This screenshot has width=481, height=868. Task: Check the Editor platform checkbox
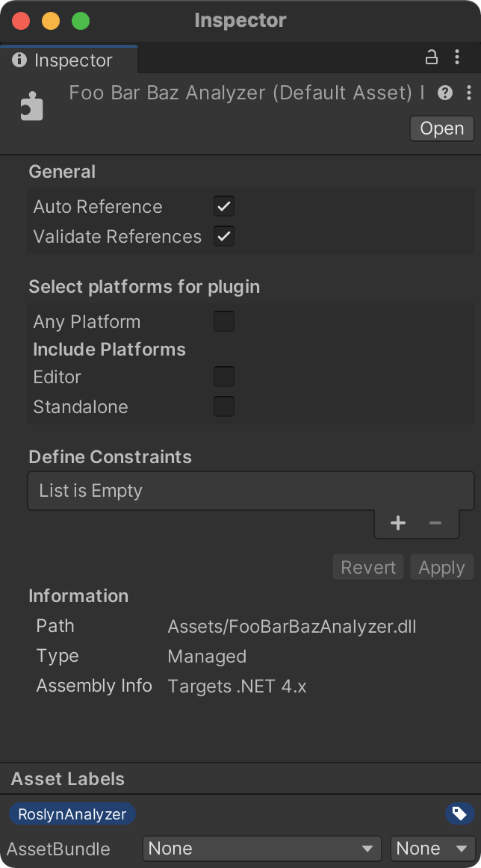click(x=224, y=377)
